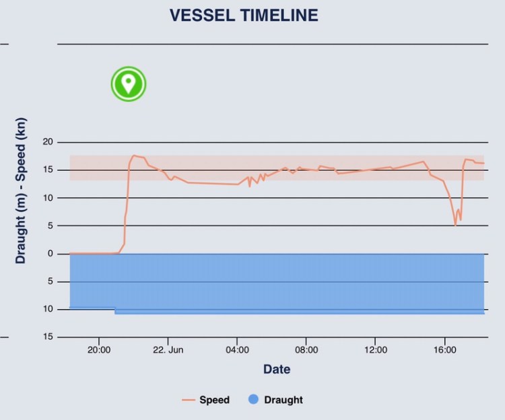Click the 08:00 time tick label

306,350
